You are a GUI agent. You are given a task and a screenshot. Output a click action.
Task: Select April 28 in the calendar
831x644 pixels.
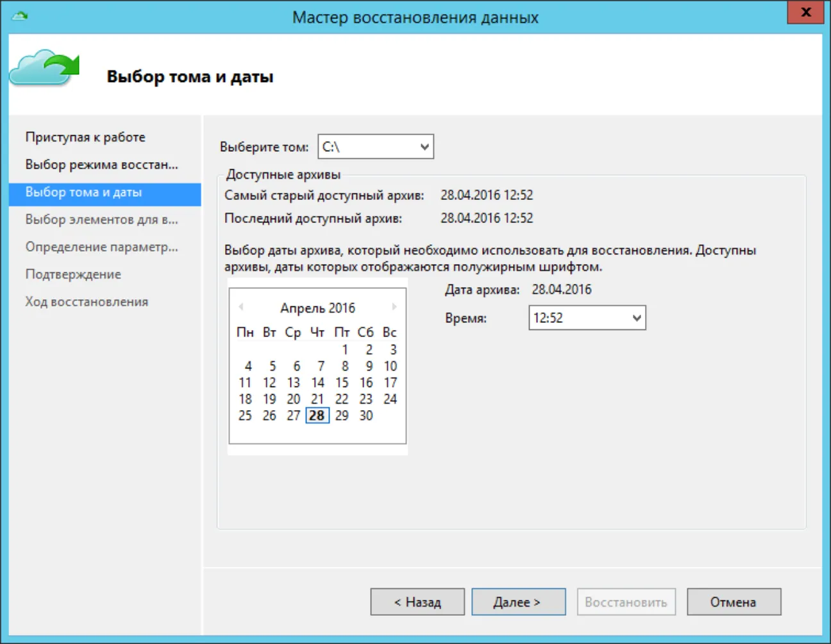(317, 415)
